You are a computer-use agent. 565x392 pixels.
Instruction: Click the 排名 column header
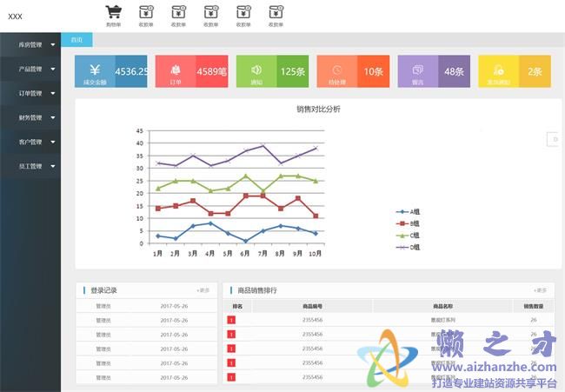click(237, 306)
